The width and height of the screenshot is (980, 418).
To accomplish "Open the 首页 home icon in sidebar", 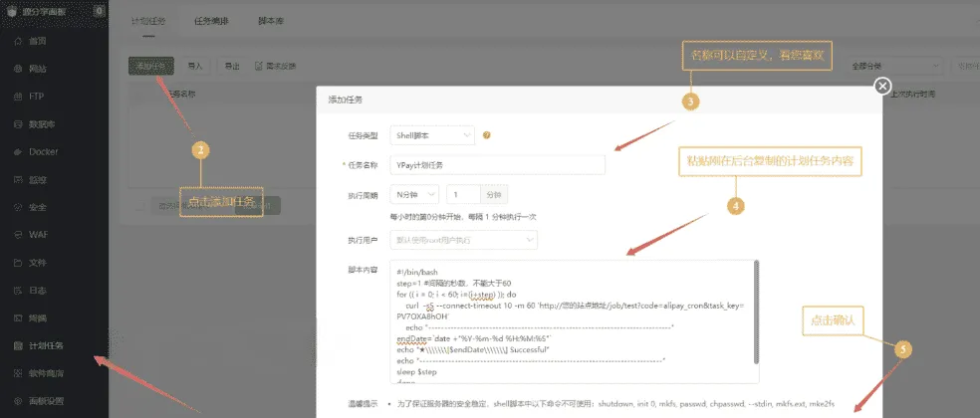I will [x=18, y=41].
